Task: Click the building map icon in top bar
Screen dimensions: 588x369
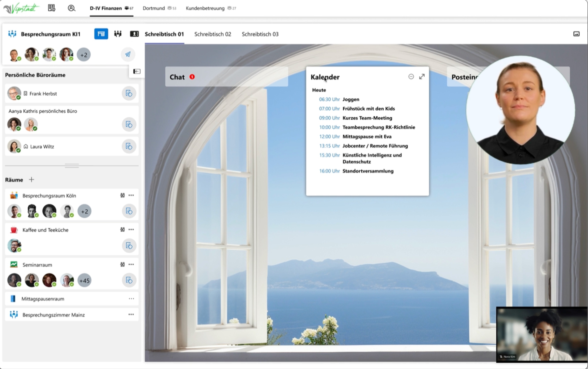Action: coord(52,8)
